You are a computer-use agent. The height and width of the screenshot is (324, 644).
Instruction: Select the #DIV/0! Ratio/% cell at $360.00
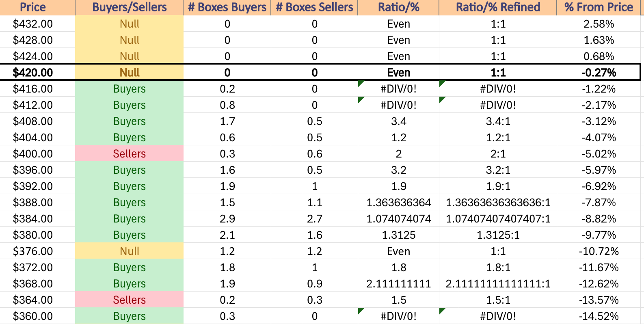(x=398, y=316)
